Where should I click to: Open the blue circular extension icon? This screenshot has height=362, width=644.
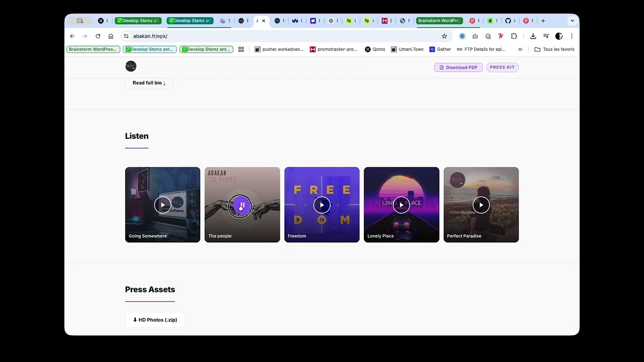coord(462,36)
